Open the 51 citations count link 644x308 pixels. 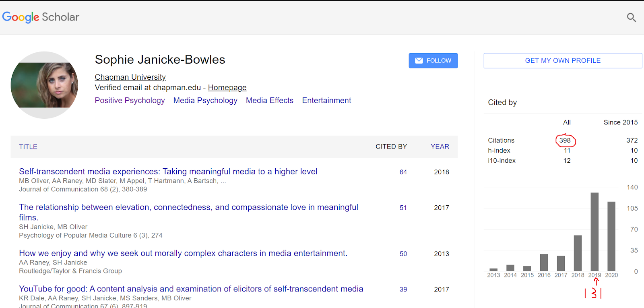[x=403, y=208]
